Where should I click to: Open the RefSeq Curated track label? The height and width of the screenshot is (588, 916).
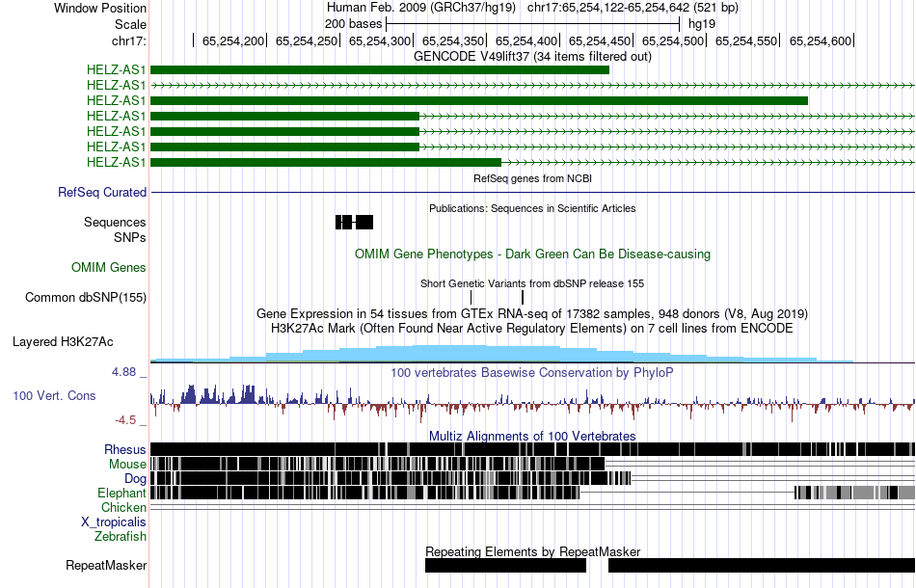(x=101, y=192)
